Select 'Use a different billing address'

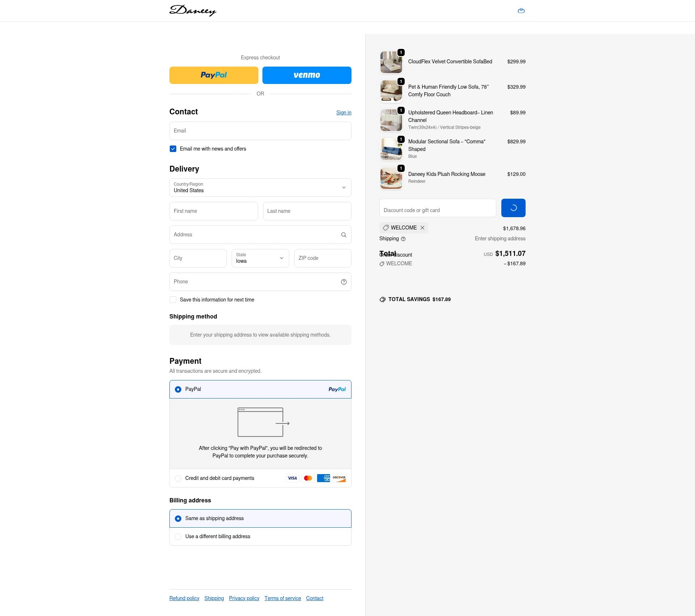pos(178,537)
